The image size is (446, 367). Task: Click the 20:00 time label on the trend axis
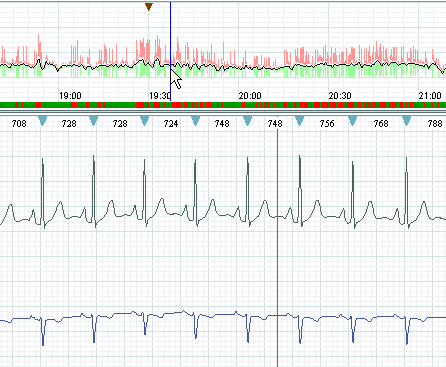point(250,96)
